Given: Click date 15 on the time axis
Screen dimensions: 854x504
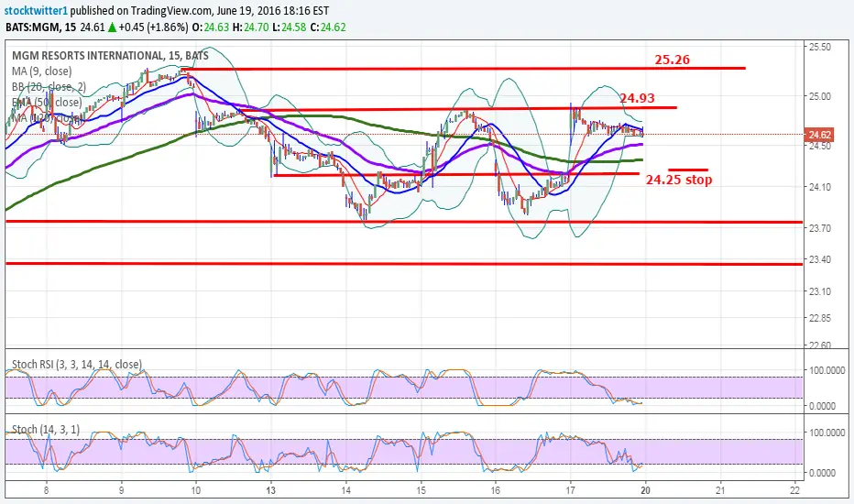Looking at the screenshot, I should (421, 490).
